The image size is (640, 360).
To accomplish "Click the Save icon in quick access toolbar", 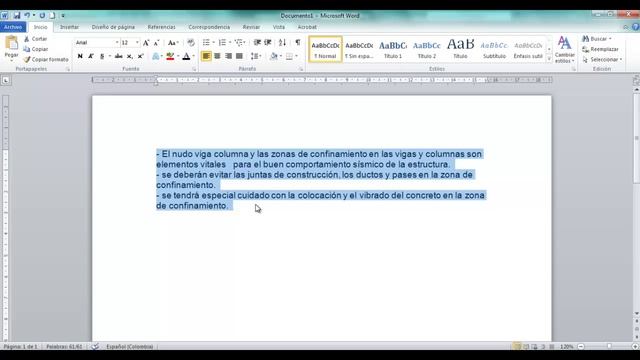I will (17, 16).
